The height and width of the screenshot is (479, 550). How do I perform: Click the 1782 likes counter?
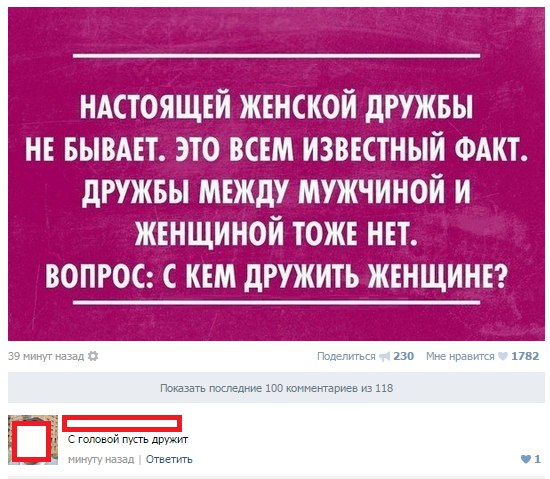coord(525,356)
